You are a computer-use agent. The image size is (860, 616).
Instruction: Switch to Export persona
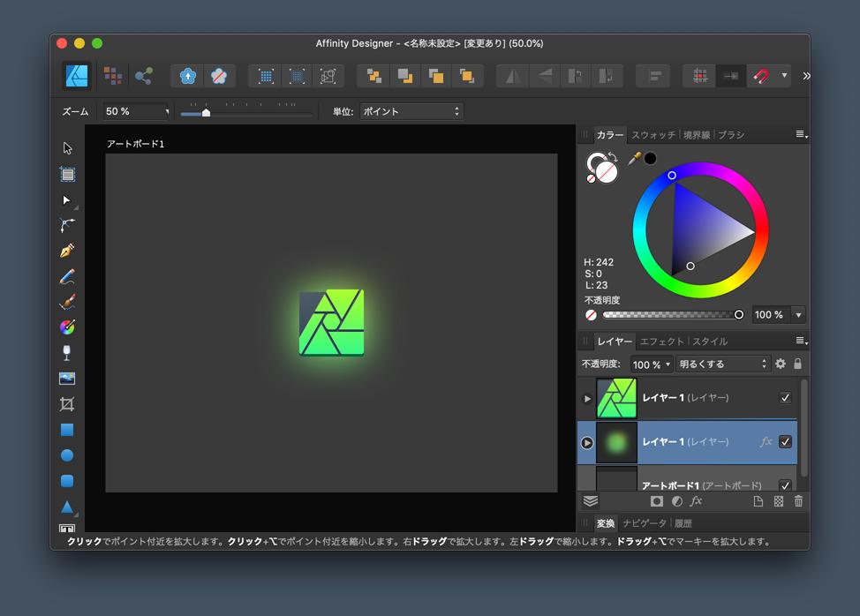pos(144,76)
